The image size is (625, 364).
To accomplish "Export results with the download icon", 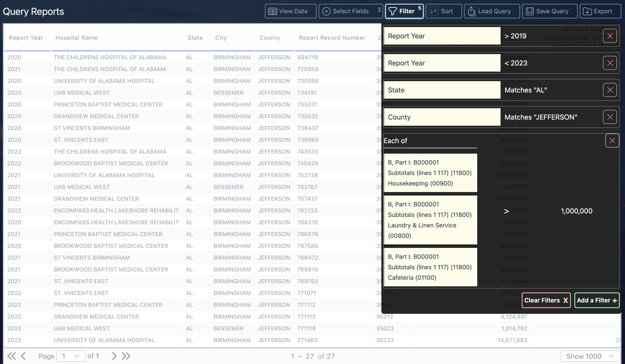I will click(x=587, y=11).
